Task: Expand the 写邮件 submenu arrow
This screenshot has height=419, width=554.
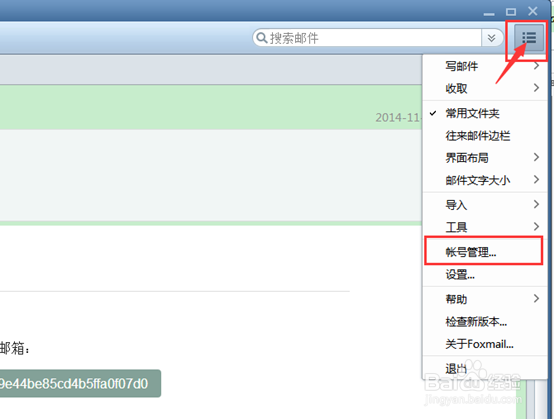Action: coord(536,66)
